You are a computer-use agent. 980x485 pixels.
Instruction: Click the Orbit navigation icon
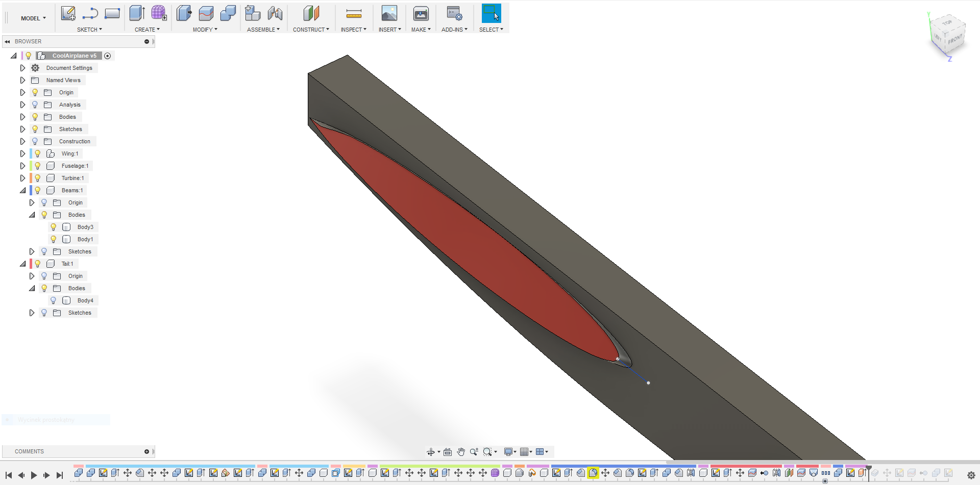click(x=431, y=452)
